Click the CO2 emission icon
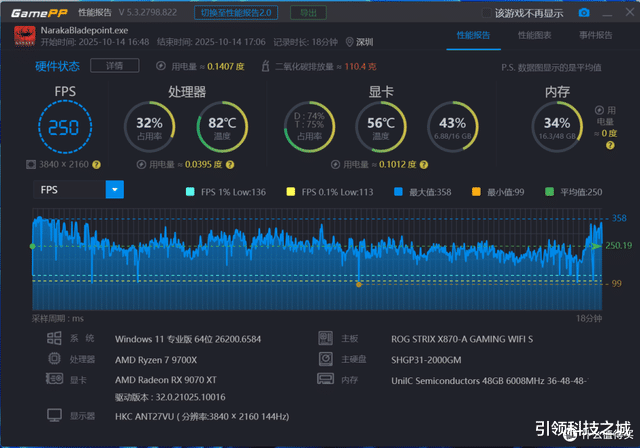The image size is (640, 448). [265, 66]
